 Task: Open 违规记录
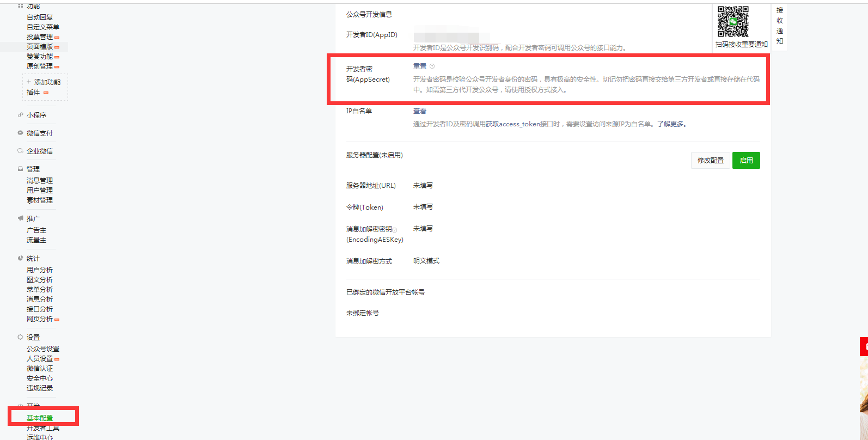tap(40, 388)
